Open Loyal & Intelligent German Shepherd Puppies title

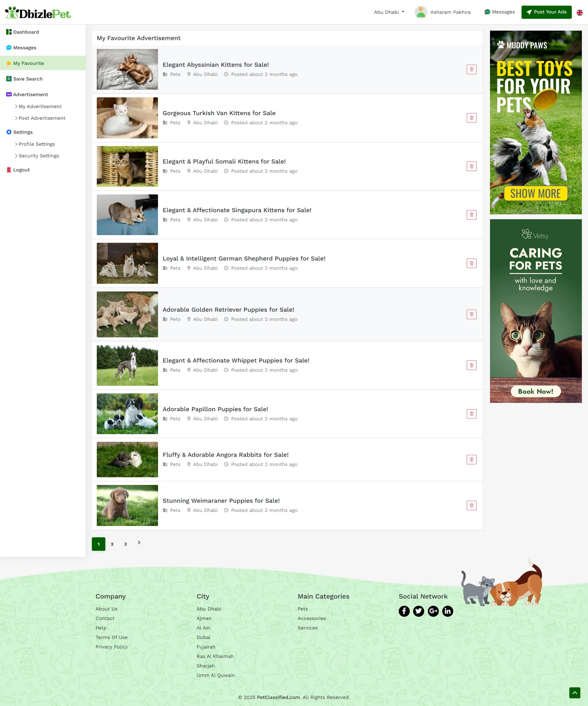pyautogui.click(x=244, y=258)
